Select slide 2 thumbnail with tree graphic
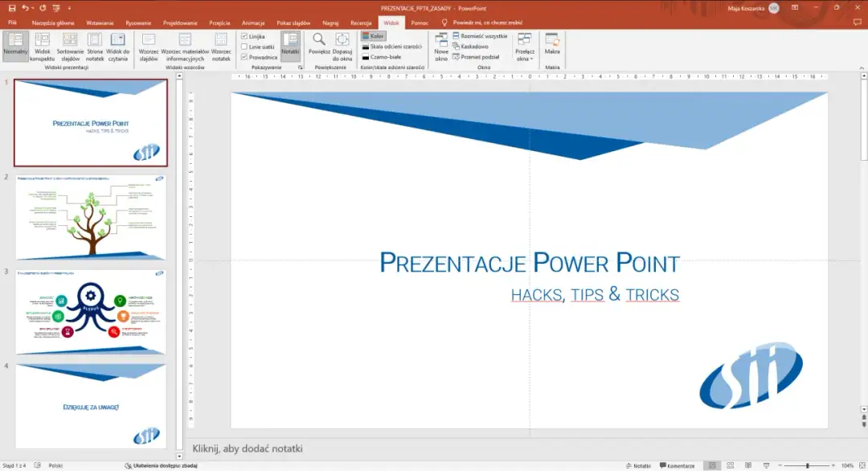This screenshot has height=471, width=868. pyautogui.click(x=90, y=217)
